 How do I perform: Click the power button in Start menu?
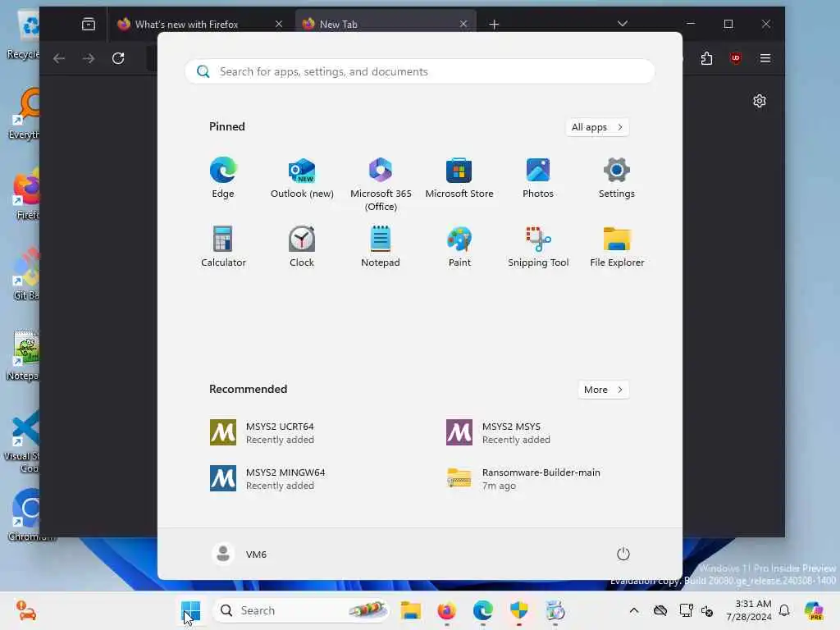pos(623,554)
